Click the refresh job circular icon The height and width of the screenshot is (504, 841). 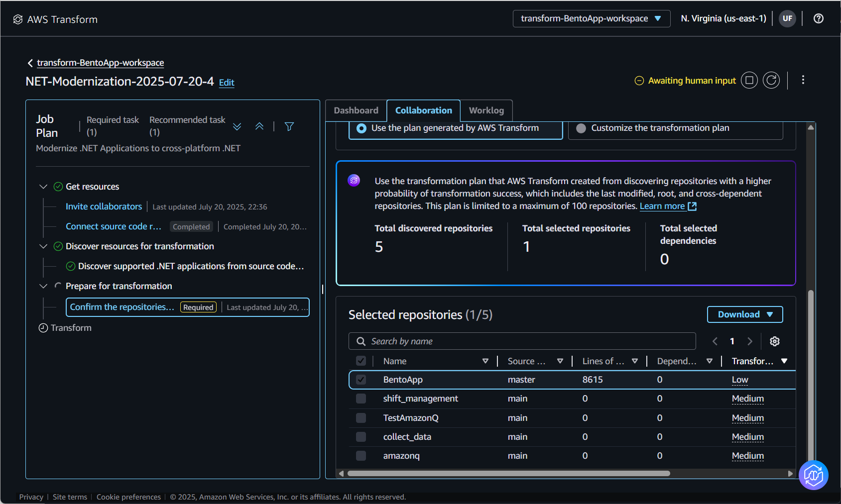771,80
